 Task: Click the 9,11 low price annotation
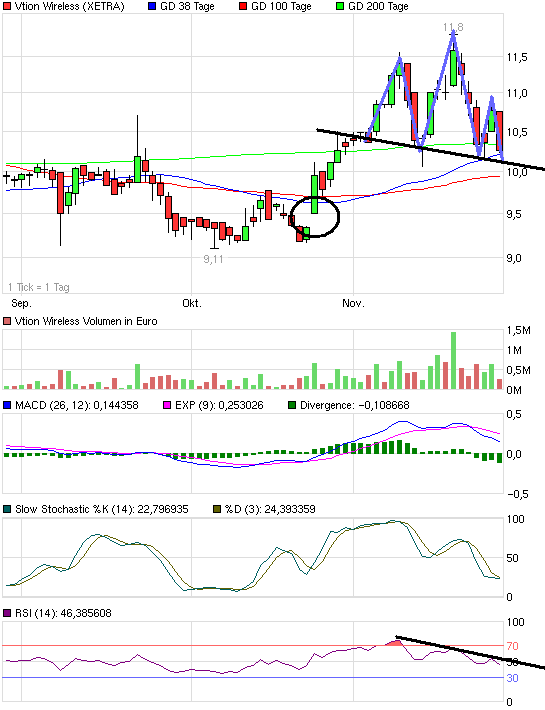213,259
